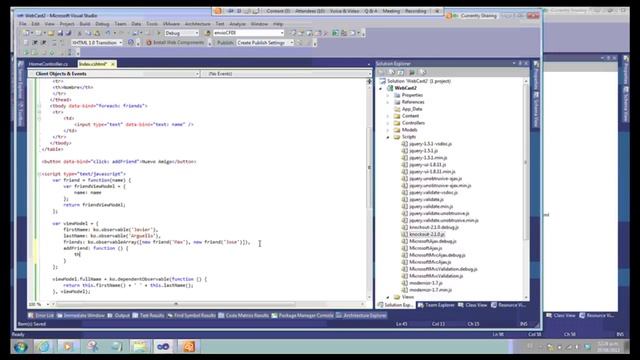Switch to Team Explorer tab
640x360 pixels.
(x=436, y=305)
